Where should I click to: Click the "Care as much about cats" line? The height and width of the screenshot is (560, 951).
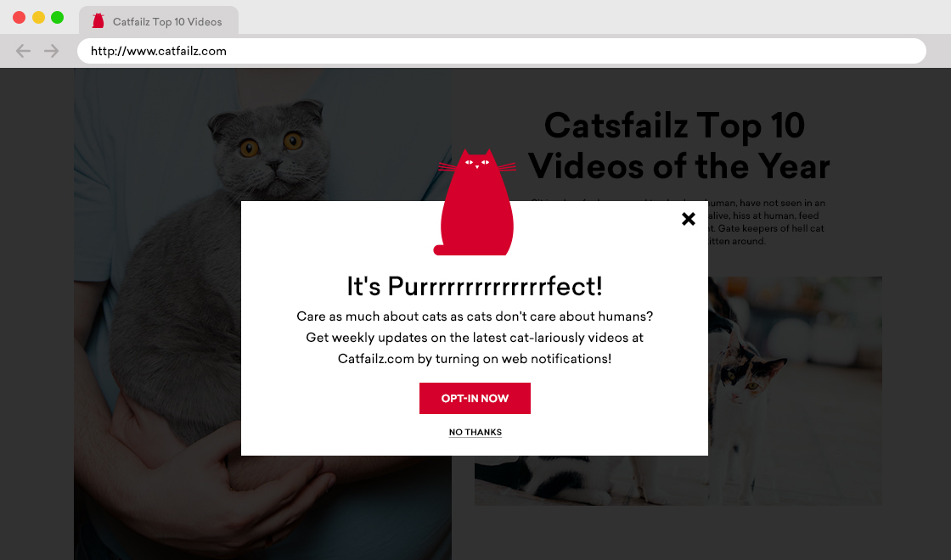click(475, 316)
